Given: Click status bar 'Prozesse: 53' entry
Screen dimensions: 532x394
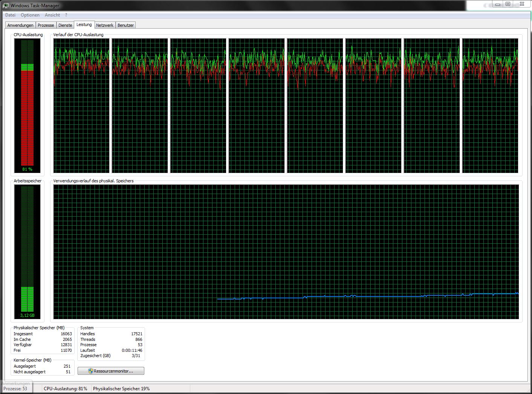Looking at the screenshot, I should click(15, 389).
